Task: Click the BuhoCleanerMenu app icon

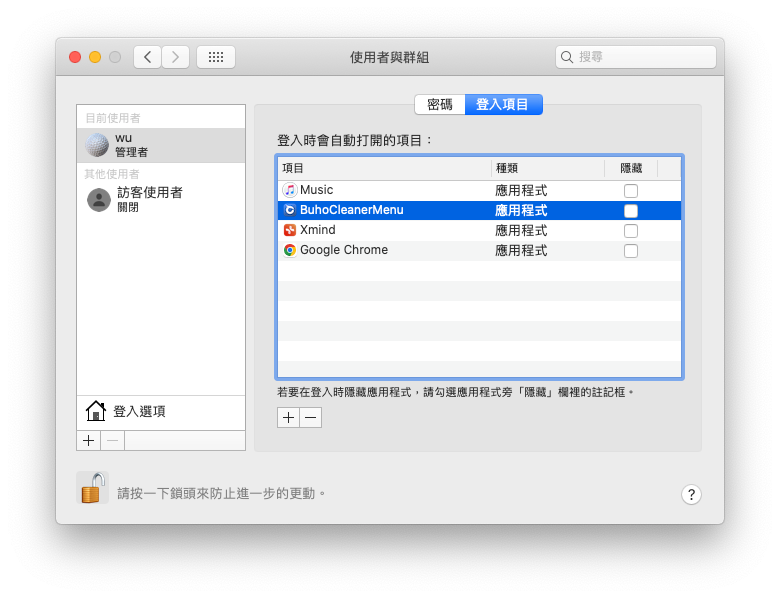Action: tap(290, 210)
